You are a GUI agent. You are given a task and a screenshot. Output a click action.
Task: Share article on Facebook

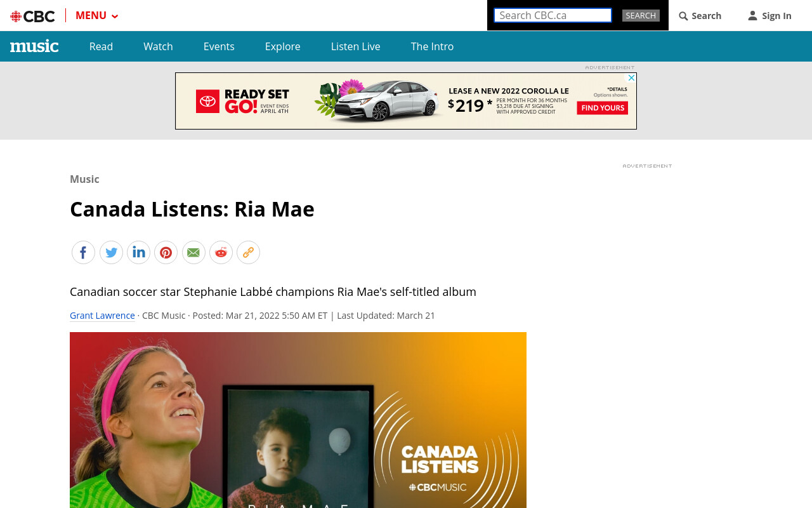coord(83,252)
